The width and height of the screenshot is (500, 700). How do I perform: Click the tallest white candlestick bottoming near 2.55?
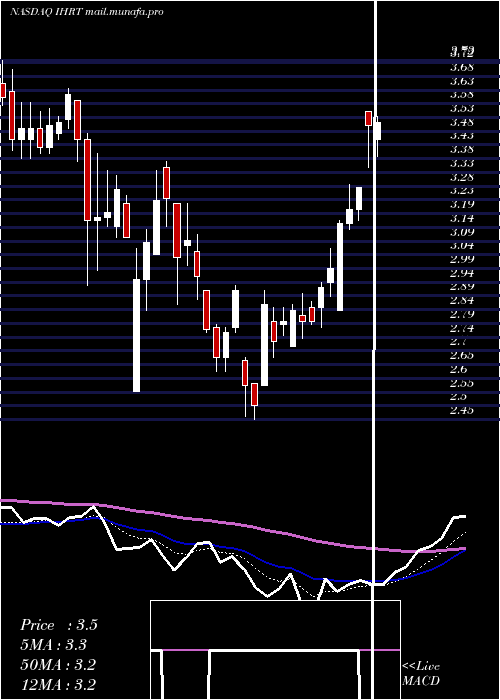tap(136, 336)
